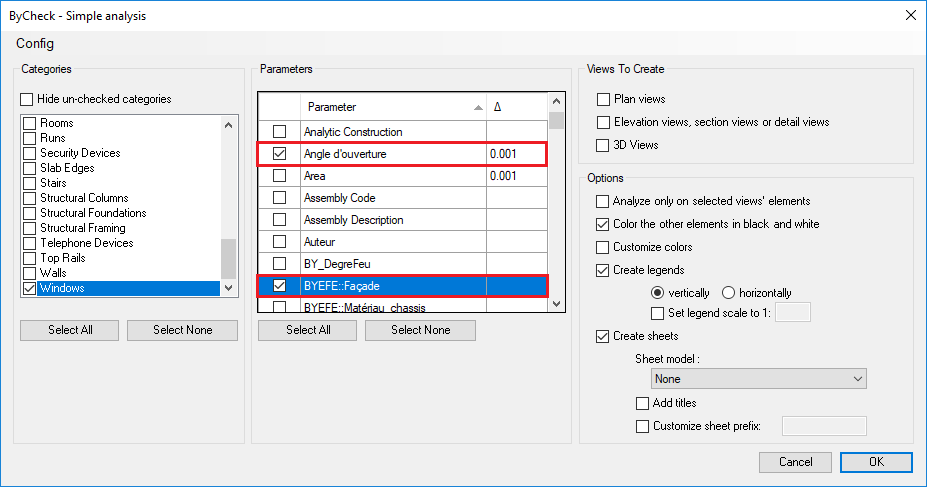
Task: Uncheck the Angle d'ouverture parameter
Action: pos(279,154)
